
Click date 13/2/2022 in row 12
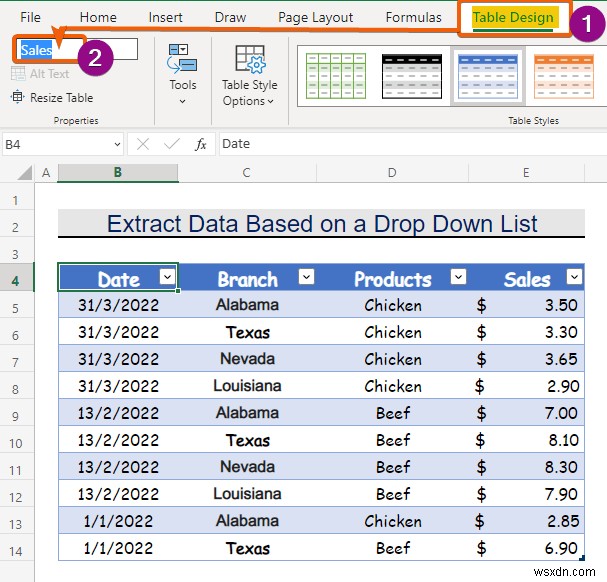coord(118,494)
